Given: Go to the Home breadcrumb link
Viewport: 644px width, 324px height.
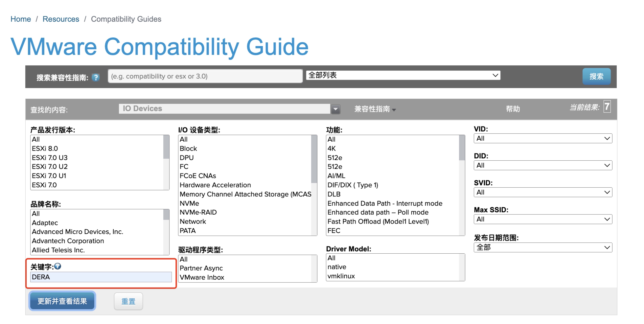Looking at the screenshot, I should [x=21, y=19].
